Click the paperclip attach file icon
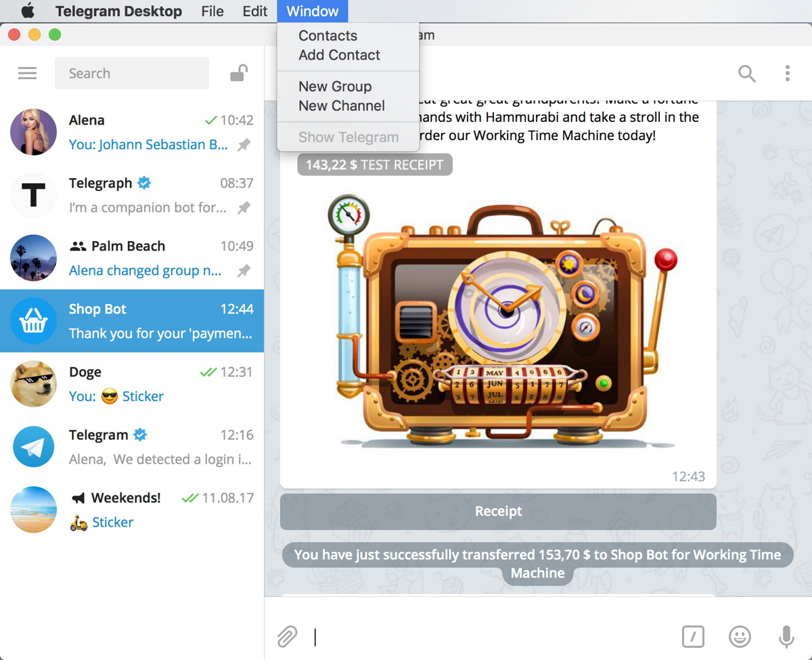This screenshot has width=812, height=660. pyautogui.click(x=287, y=636)
